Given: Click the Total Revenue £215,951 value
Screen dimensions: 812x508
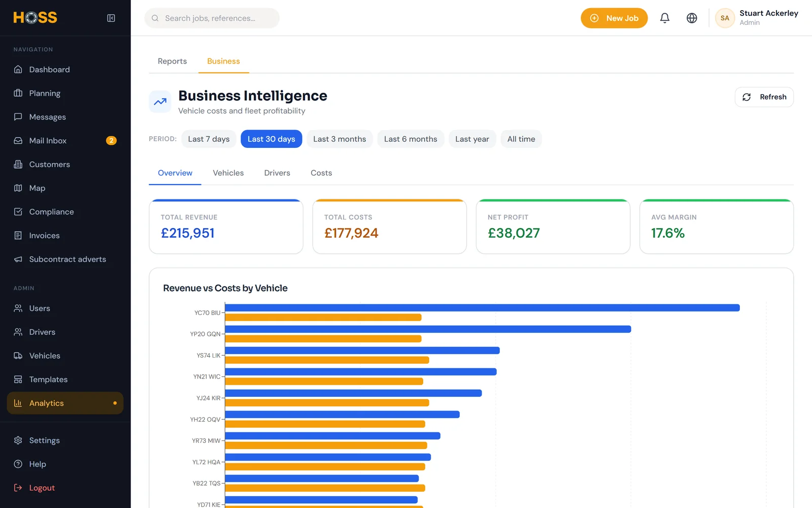Looking at the screenshot, I should (x=188, y=233).
